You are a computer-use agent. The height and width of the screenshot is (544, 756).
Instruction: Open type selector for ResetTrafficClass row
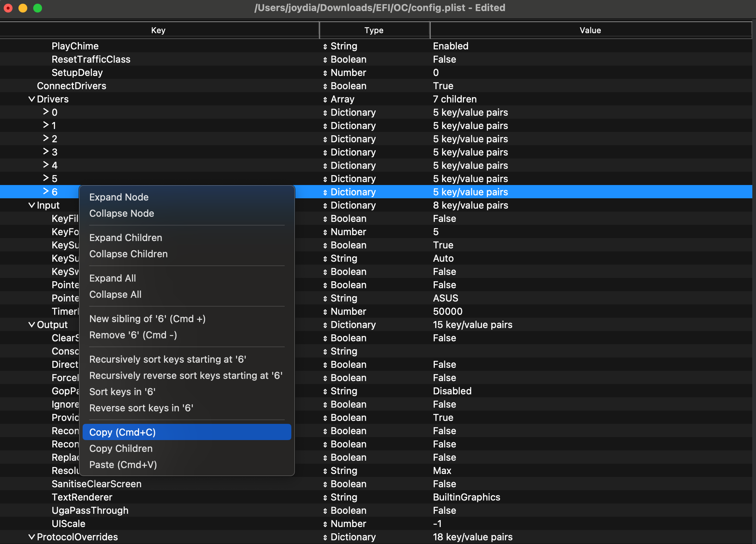click(x=325, y=60)
